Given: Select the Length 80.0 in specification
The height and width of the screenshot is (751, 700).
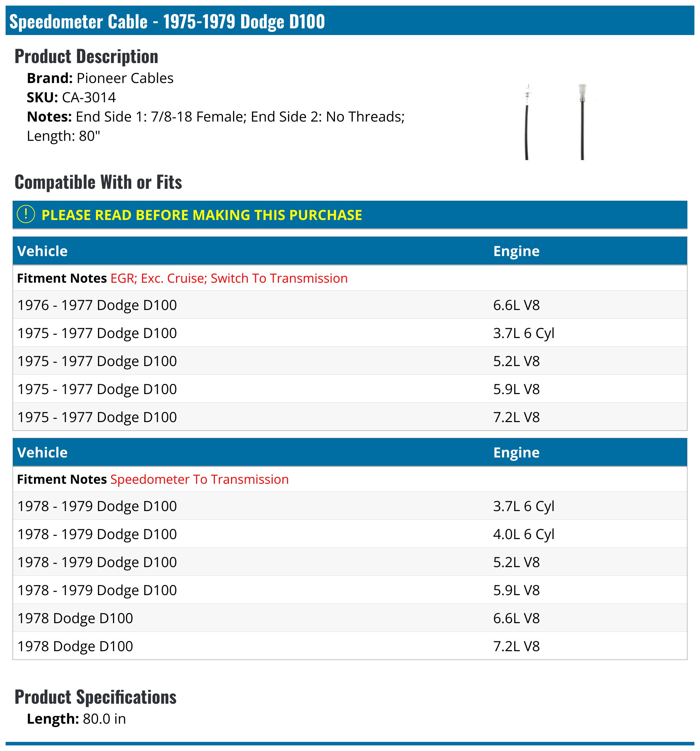Looking at the screenshot, I should pos(76,718).
